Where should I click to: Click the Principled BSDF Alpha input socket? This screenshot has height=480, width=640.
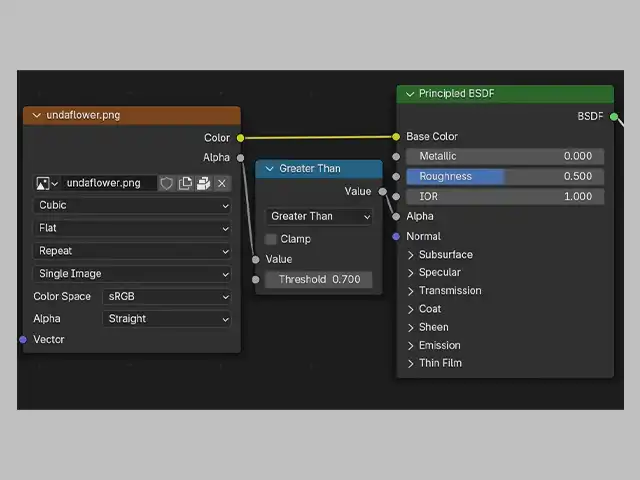[x=396, y=217]
